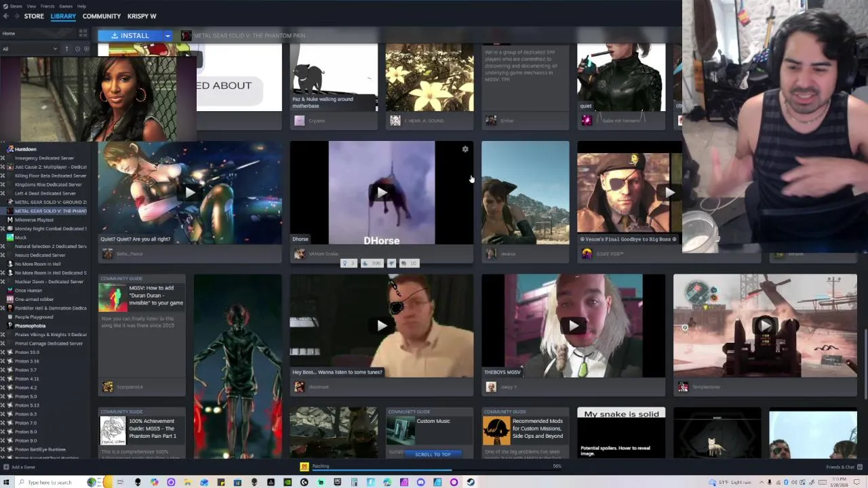
Task: Open the KRISPY W profile tab
Action: [142, 16]
